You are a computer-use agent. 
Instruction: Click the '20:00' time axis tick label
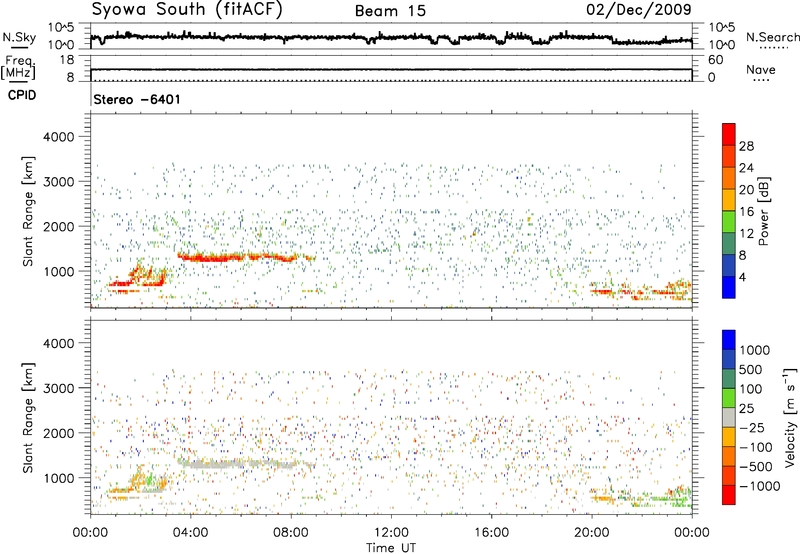point(592,533)
